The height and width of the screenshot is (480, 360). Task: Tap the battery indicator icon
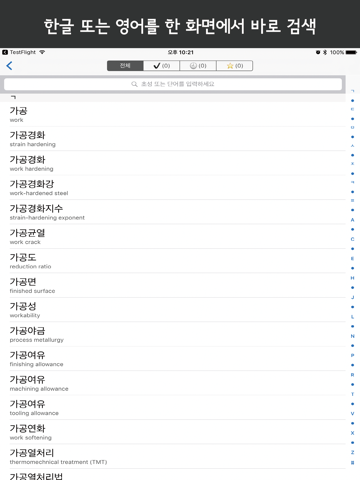(351, 52)
